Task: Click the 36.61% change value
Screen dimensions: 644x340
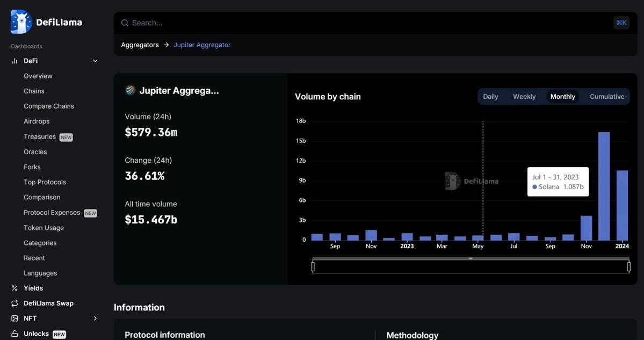Action: 144,176
